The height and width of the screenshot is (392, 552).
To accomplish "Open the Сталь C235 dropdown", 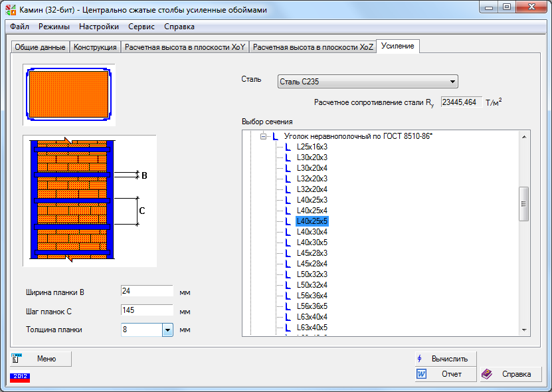I will click(x=452, y=82).
